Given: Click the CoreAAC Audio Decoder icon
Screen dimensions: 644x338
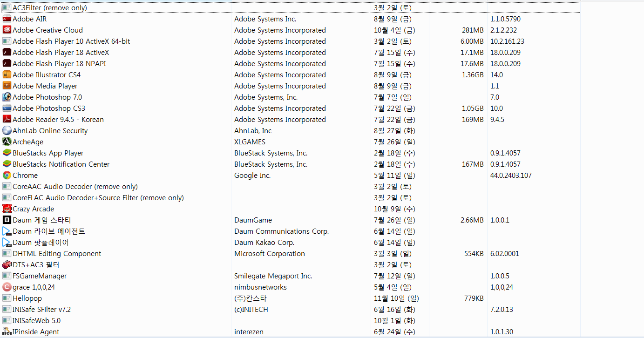Looking at the screenshot, I should pyautogui.click(x=7, y=187).
